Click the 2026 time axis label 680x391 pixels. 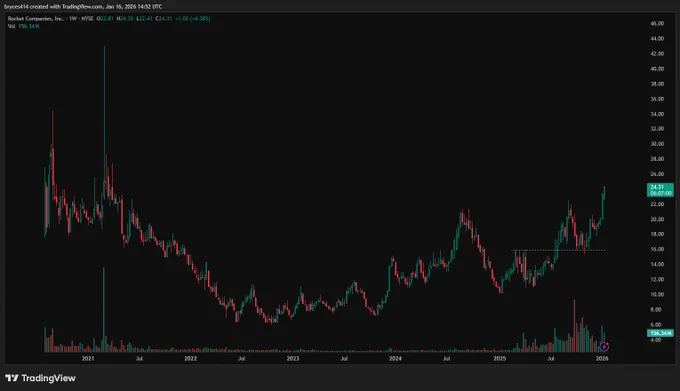(602, 358)
